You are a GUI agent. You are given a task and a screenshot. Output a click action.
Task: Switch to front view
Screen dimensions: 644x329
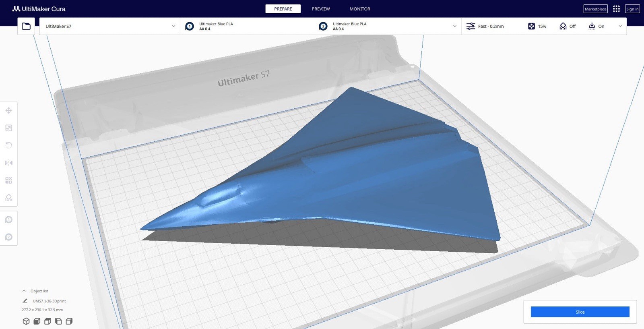click(37, 321)
